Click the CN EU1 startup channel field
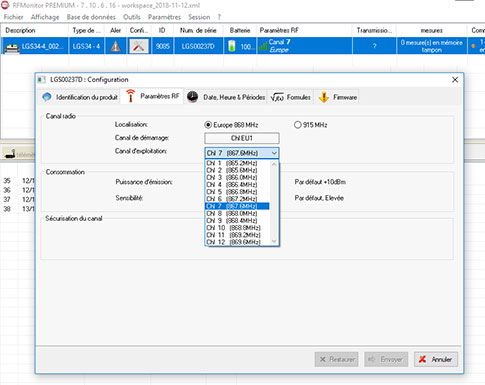485x385 pixels. click(x=242, y=138)
